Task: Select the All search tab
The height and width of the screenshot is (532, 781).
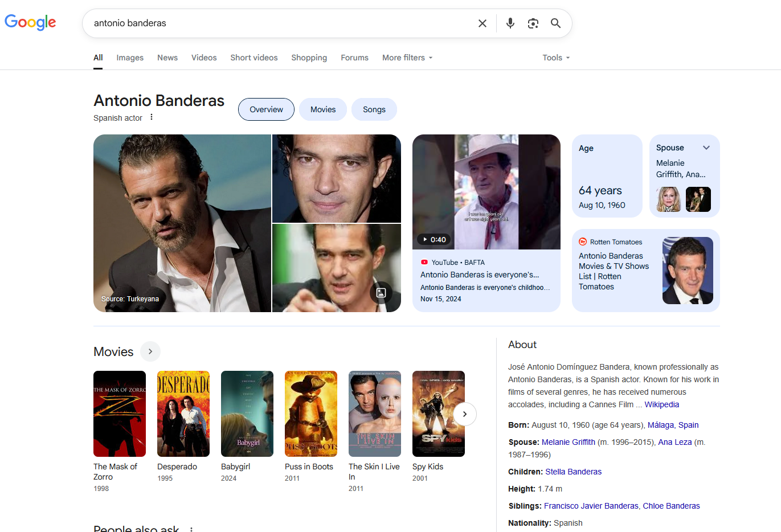Action: tap(98, 58)
